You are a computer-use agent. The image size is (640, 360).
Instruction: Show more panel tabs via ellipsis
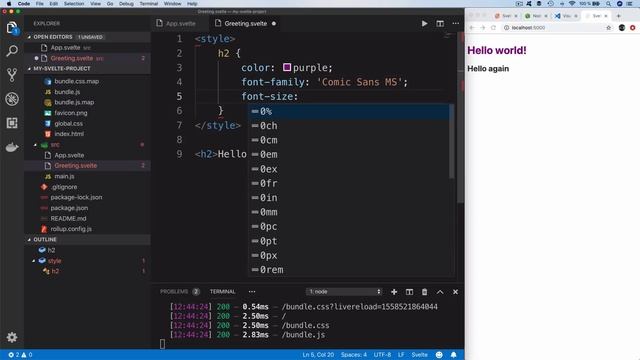pyautogui.click(x=252, y=291)
